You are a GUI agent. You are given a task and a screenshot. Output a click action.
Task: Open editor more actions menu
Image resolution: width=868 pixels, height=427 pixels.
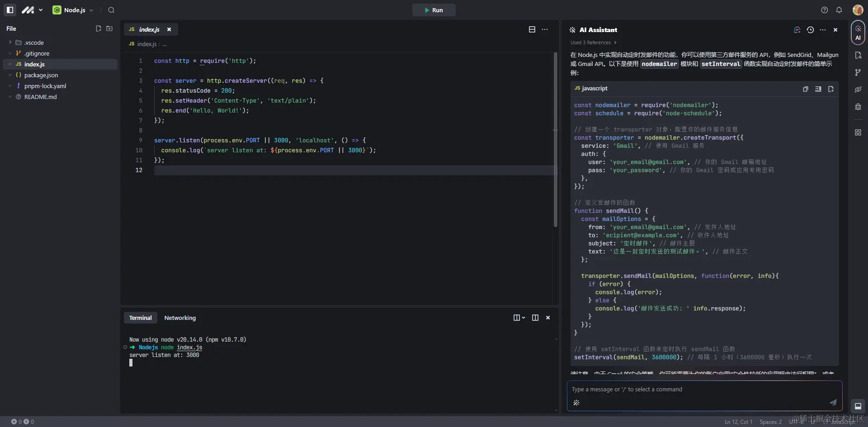tap(545, 29)
